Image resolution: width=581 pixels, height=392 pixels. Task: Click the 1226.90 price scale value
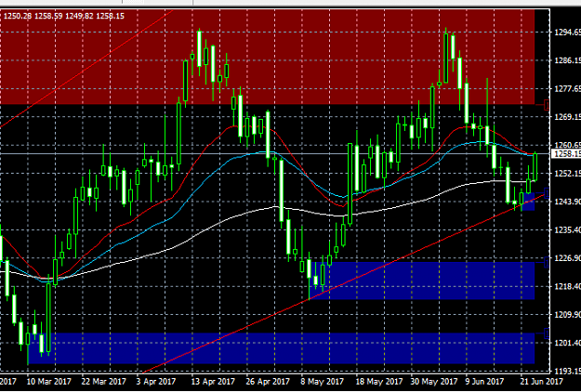567,258
